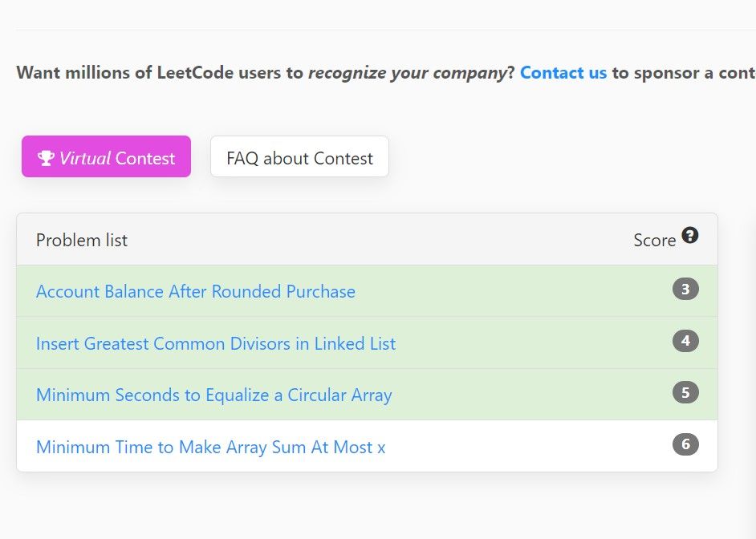
Task: Open Insert Greatest Common Divisors in Linked List
Action: pos(216,343)
